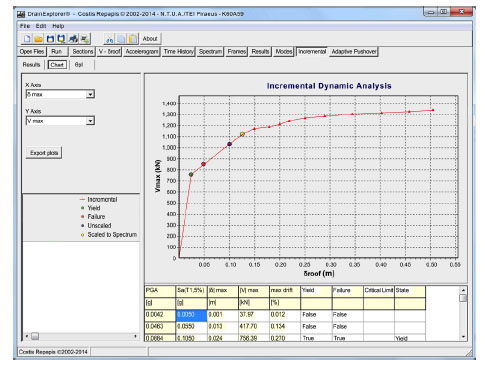Click left panel horizontal scroll right arrow
485x368 pixels.
pyautogui.click(x=135, y=336)
